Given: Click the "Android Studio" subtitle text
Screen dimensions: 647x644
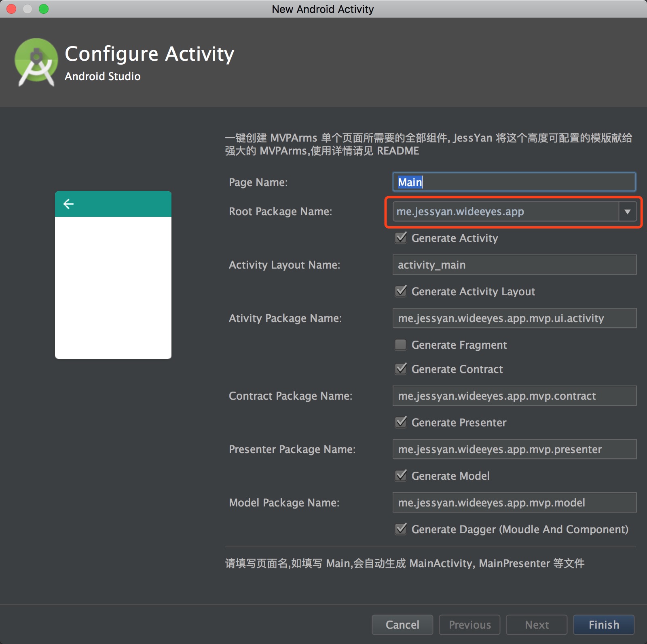Looking at the screenshot, I should click(x=103, y=76).
